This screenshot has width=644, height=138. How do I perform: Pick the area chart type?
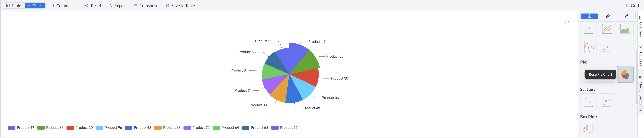click(625, 30)
